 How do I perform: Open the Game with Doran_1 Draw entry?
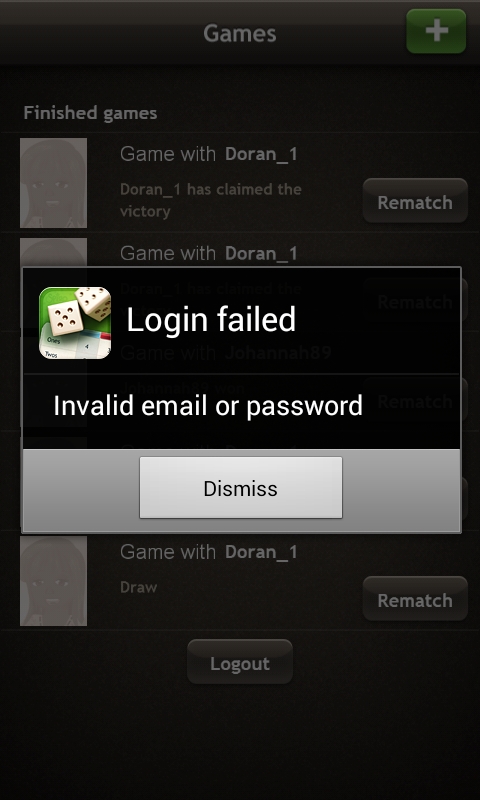(240, 581)
